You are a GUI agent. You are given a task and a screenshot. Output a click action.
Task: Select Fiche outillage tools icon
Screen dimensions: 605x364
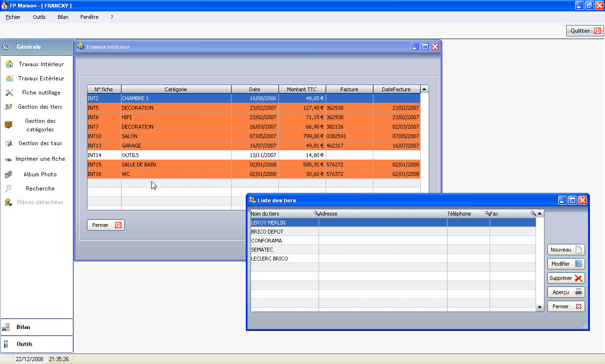pyautogui.click(x=9, y=93)
